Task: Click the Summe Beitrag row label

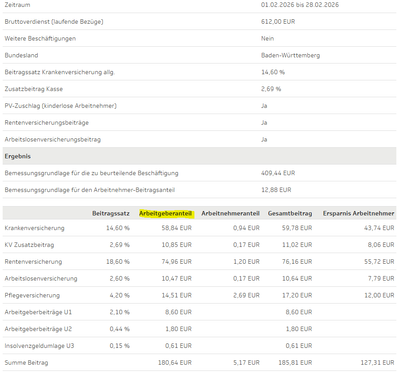Action: tap(26, 363)
